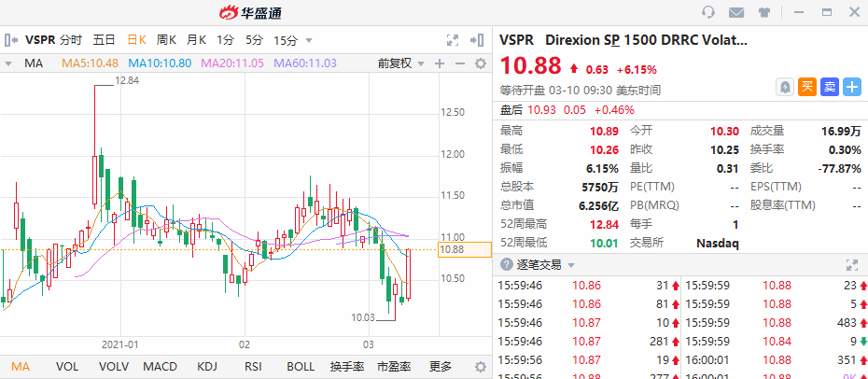Click the 买 buy button
The height and width of the screenshot is (379, 868).
pos(807,87)
